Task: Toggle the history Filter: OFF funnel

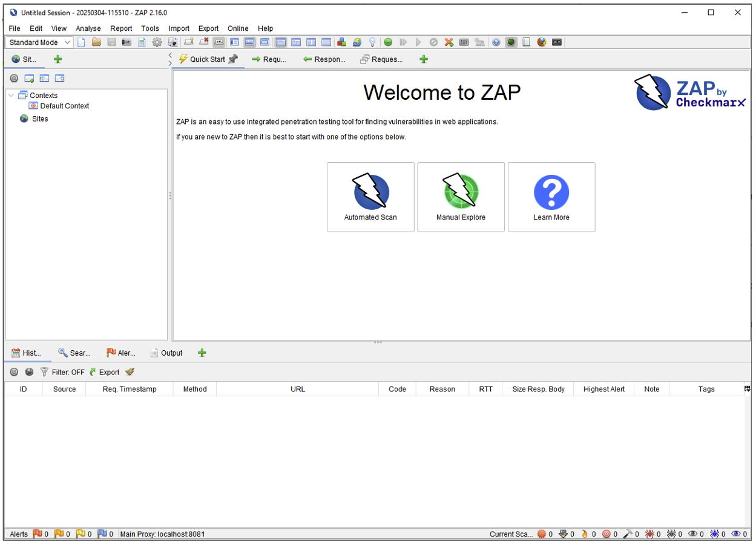Action: [x=62, y=372]
